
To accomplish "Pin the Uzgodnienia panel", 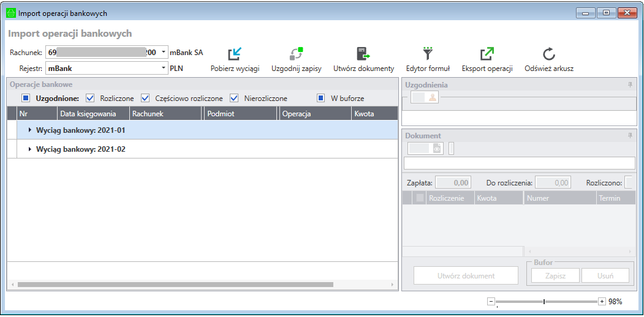I will (x=630, y=85).
